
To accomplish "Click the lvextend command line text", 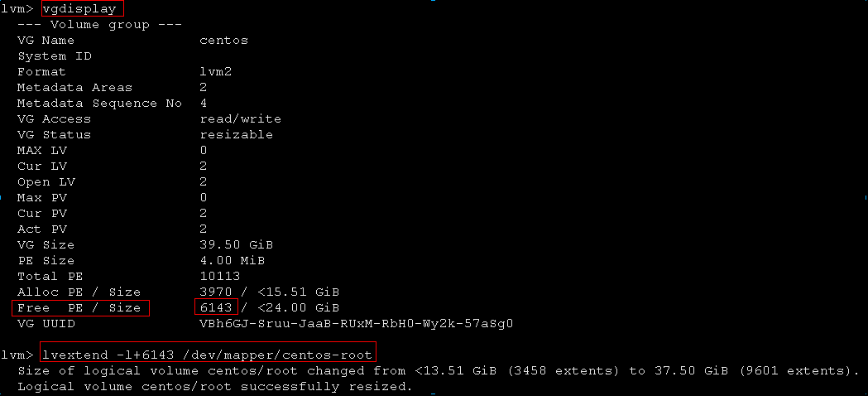I will click(x=209, y=354).
